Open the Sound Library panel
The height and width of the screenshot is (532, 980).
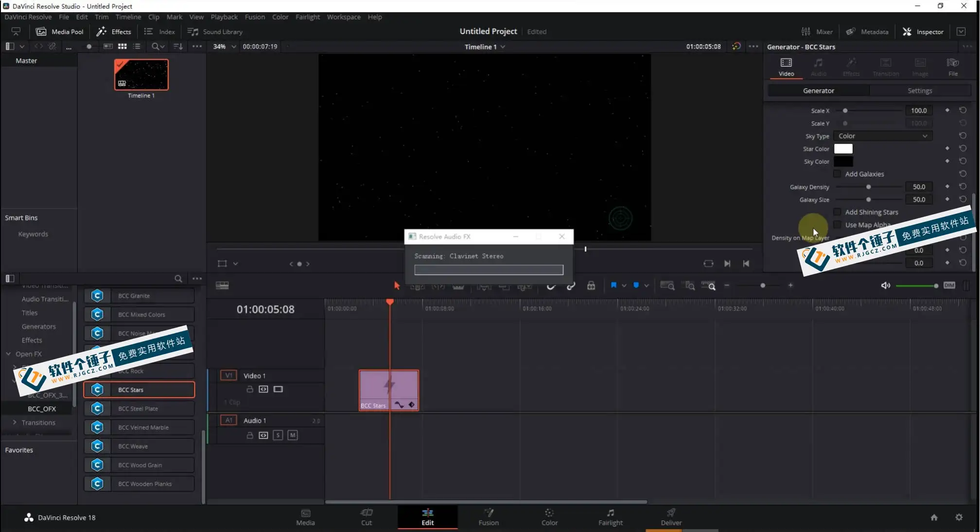(215, 32)
